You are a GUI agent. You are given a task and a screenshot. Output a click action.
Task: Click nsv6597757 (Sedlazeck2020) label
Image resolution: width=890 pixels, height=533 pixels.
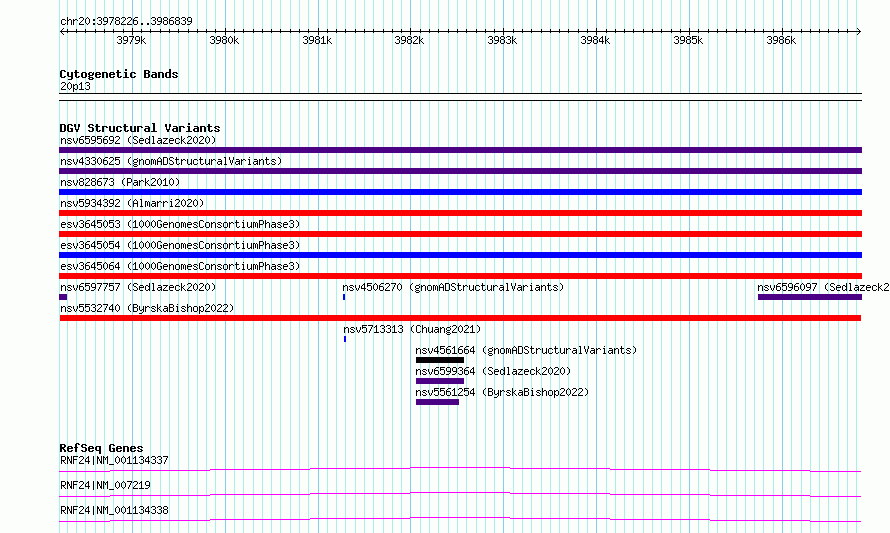[x=138, y=287]
